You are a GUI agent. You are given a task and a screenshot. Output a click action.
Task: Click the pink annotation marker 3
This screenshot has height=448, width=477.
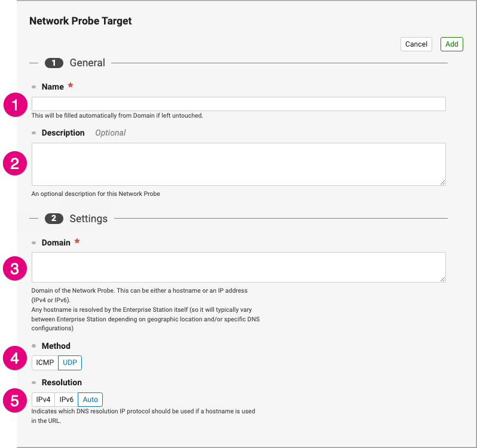pos(15,269)
